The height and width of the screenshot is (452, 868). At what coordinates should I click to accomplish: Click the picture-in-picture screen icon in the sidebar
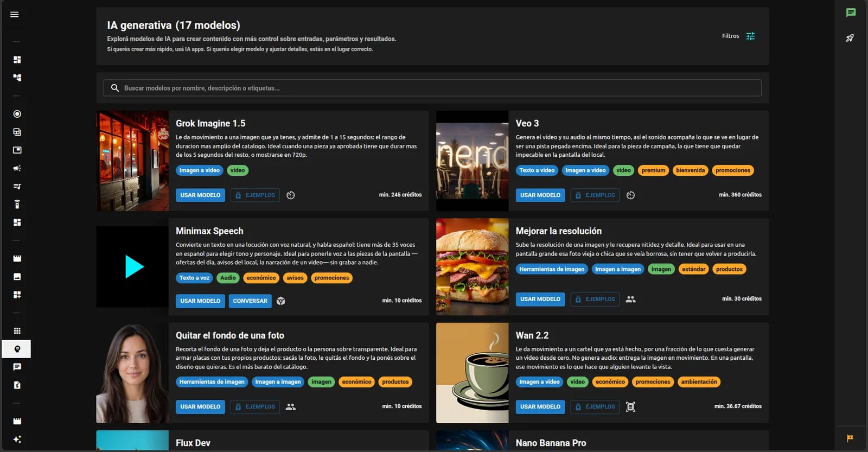[17, 150]
